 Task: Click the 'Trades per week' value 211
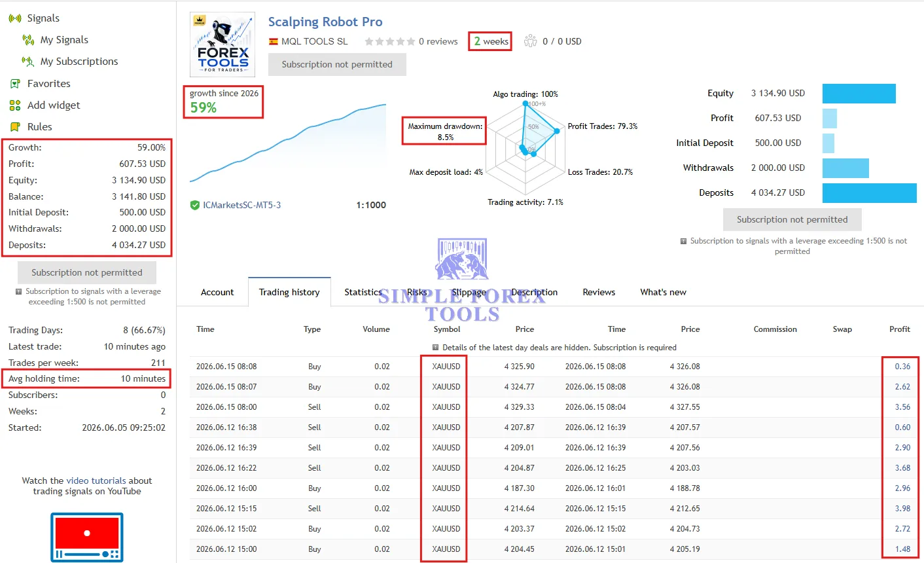tap(158, 363)
